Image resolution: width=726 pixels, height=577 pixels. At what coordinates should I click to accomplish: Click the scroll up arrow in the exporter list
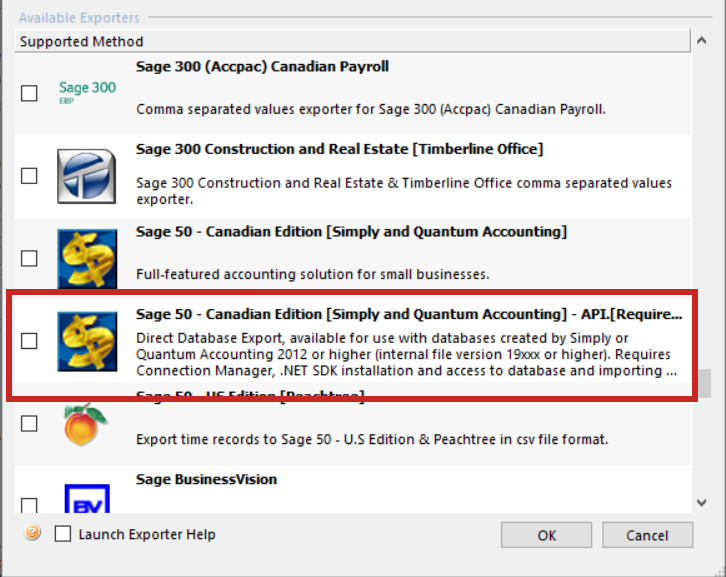coord(701,41)
